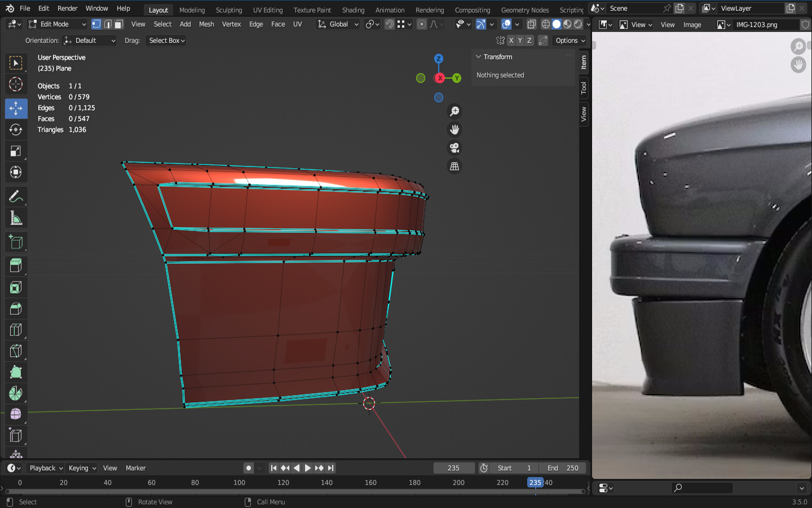Select the Move tool in toolbar

point(16,108)
